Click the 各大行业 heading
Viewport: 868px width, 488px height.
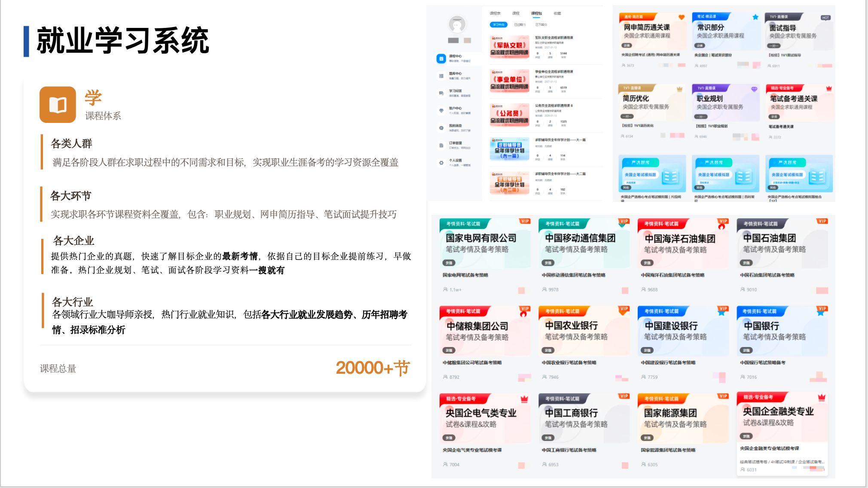coord(73,302)
